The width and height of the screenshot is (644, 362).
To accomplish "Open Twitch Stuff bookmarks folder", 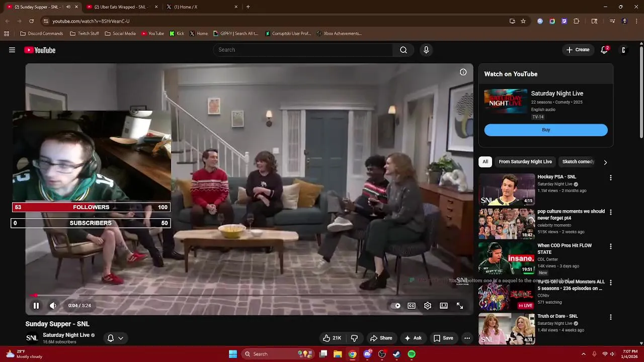I will click(84, 34).
